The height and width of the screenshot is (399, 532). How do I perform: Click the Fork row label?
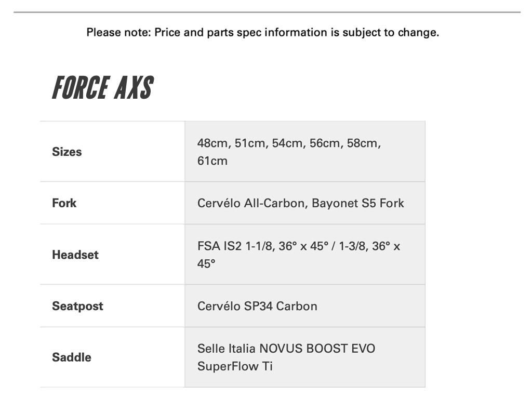(x=64, y=203)
